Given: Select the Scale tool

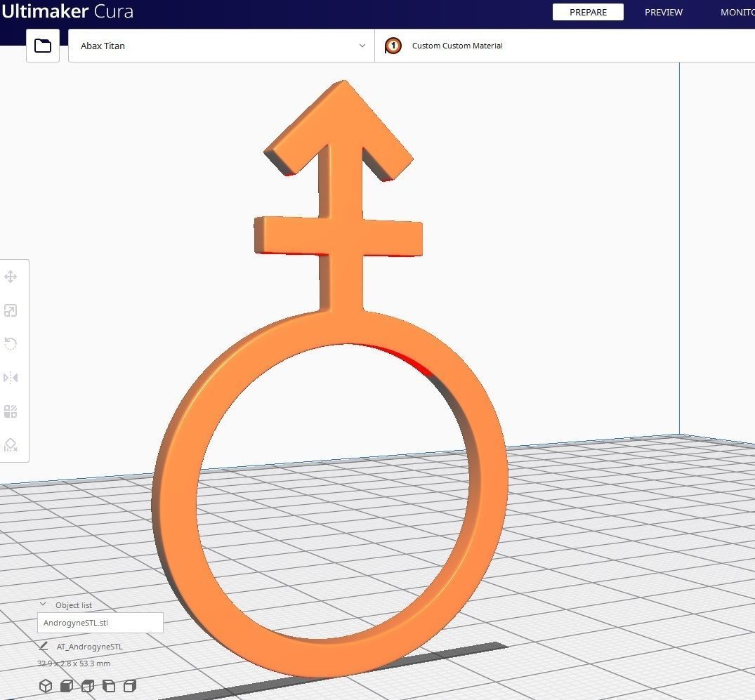Looking at the screenshot, I should [x=11, y=310].
